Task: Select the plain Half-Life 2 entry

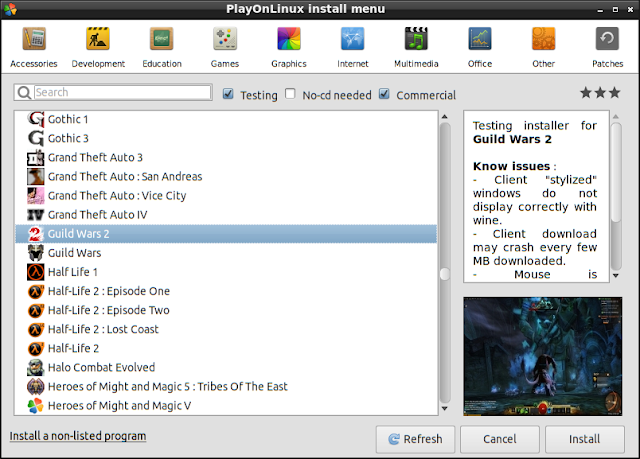Action: [73, 348]
